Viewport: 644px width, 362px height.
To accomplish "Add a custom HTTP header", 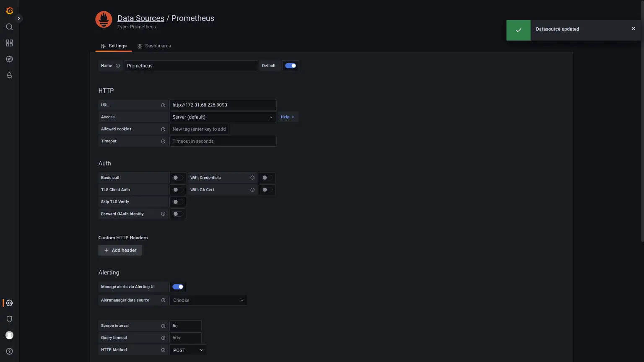I will pyautogui.click(x=120, y=250).
